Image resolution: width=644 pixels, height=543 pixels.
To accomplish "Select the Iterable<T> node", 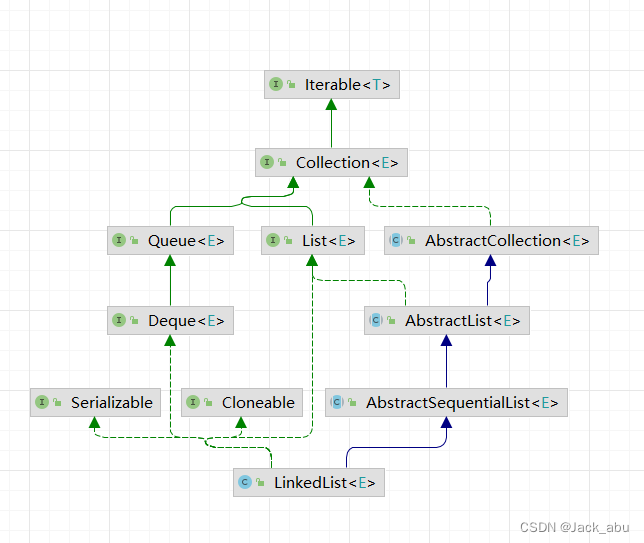I will pyautogui.click(x=332, y=85).
